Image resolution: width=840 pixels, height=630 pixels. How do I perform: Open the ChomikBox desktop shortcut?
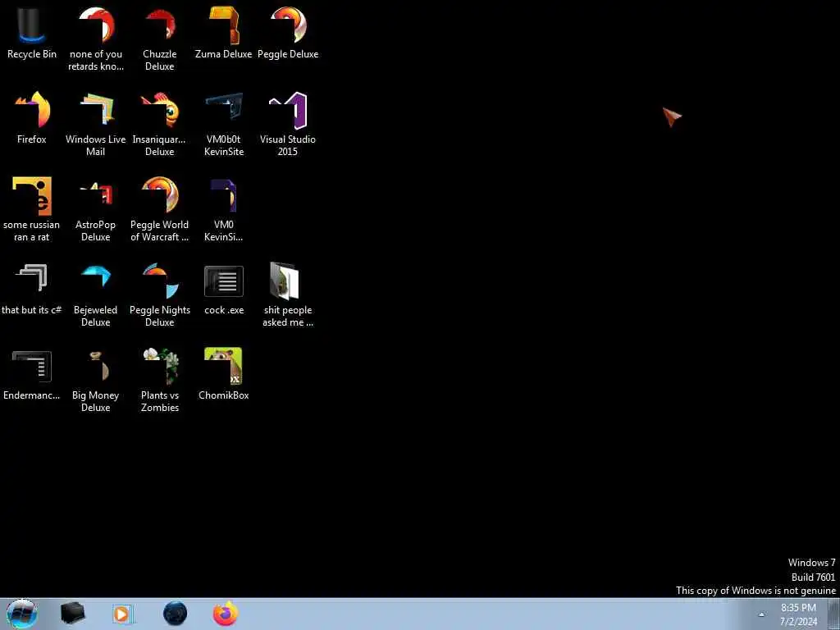coord(223,374)
